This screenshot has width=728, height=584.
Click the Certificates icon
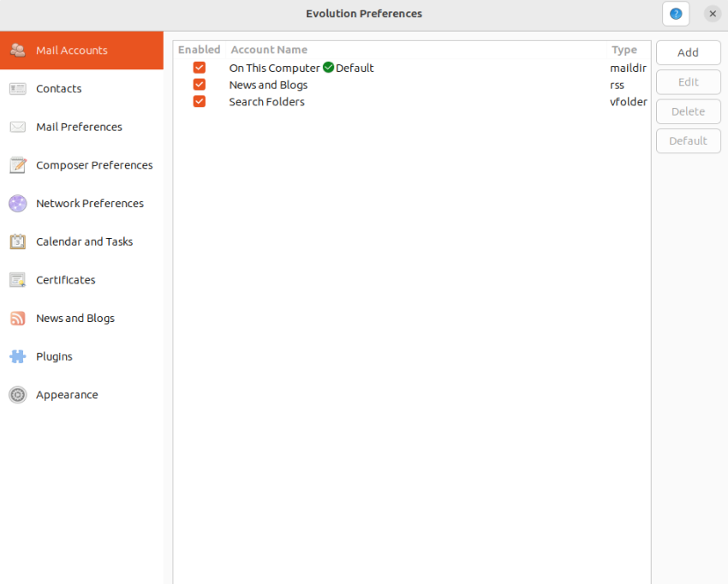(18, 280)
